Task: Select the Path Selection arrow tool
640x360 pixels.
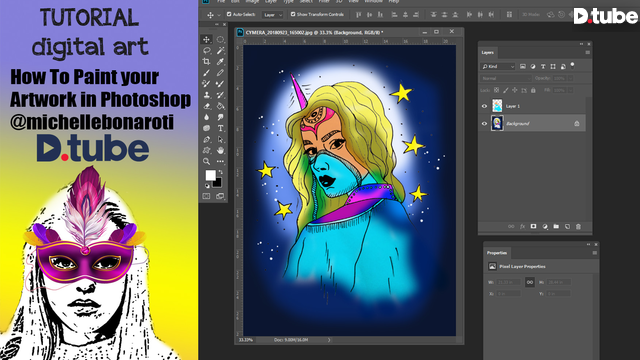Action: coord(220,140)
